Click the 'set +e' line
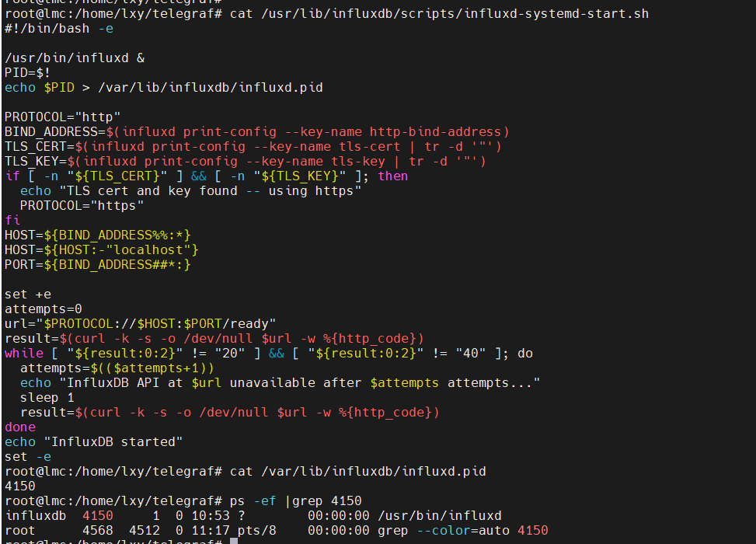Screen dimensions: 756x544 click(28, 295)
